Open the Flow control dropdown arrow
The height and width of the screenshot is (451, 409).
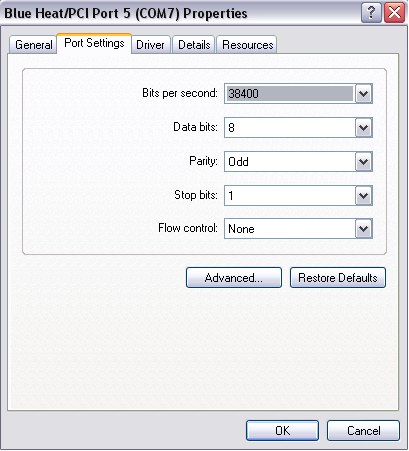[363, 229]
